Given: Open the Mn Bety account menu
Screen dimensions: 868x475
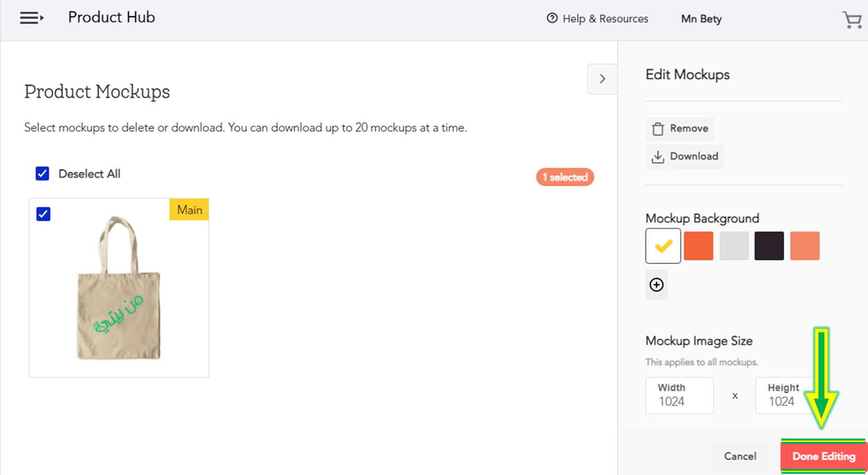Looking at the screenshot, I should click(701, 19).
